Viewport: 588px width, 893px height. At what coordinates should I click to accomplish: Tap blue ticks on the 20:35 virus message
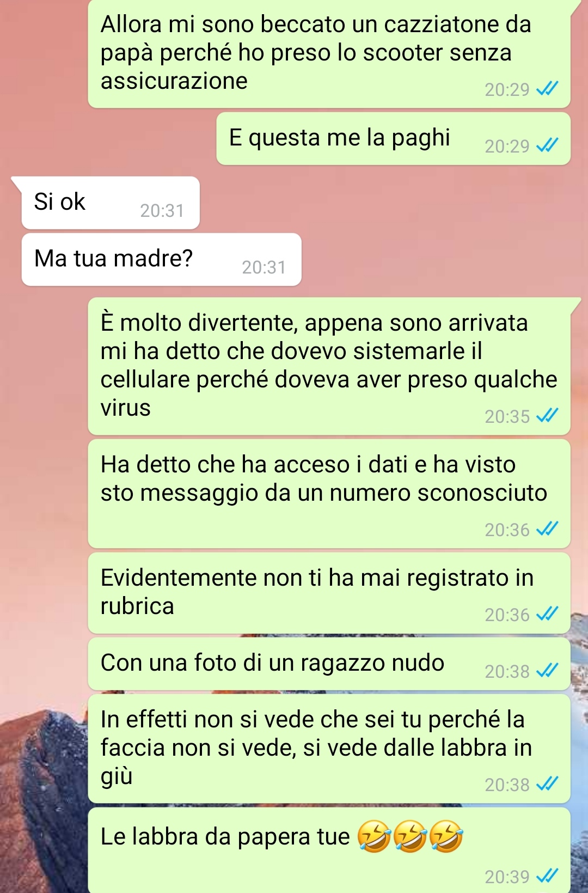[547, 416]
